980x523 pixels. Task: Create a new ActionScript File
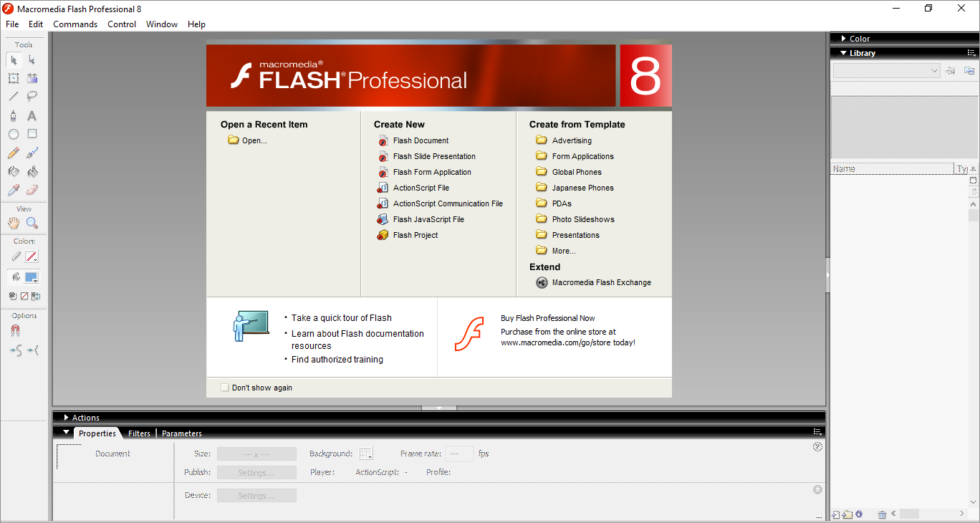pyautogui.click(x=413, y=188)
